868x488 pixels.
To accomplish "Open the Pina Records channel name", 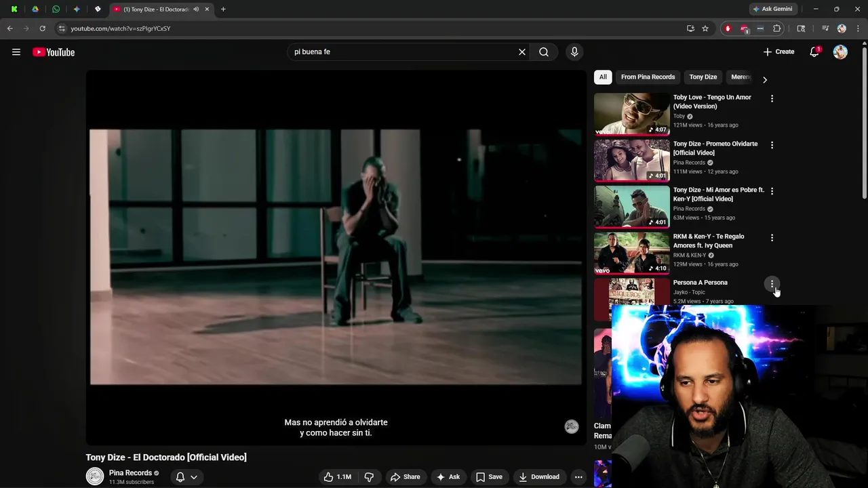I will pyautogui.click(x=130, y=473).
